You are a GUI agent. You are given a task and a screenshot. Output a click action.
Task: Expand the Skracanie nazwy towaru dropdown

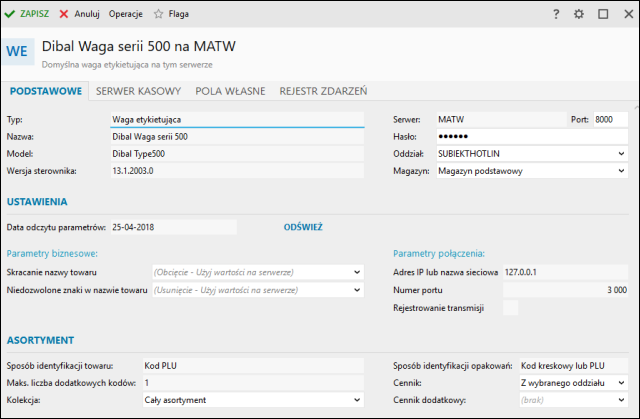tap(357, 272)
